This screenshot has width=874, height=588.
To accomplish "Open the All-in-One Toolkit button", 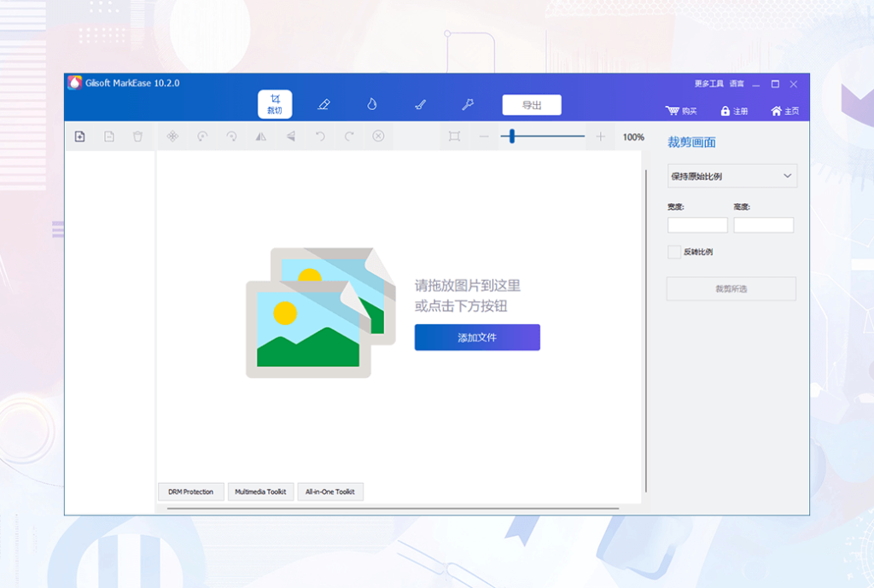I will [x=330, y=492].
